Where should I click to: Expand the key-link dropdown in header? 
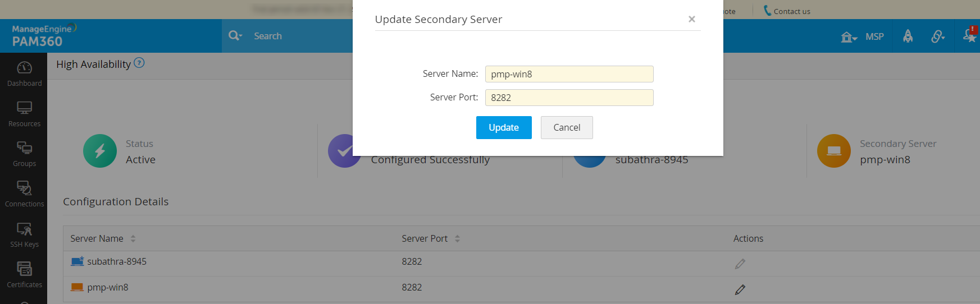pos(938,36)
